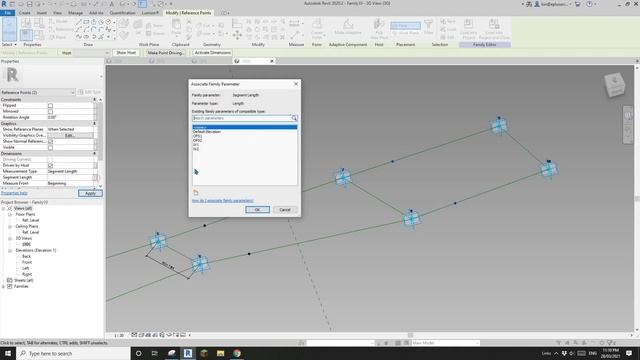The height and width of the screenshot is (360, 640).
Task: Open the Insert ribbon tab
Action: 42,13
